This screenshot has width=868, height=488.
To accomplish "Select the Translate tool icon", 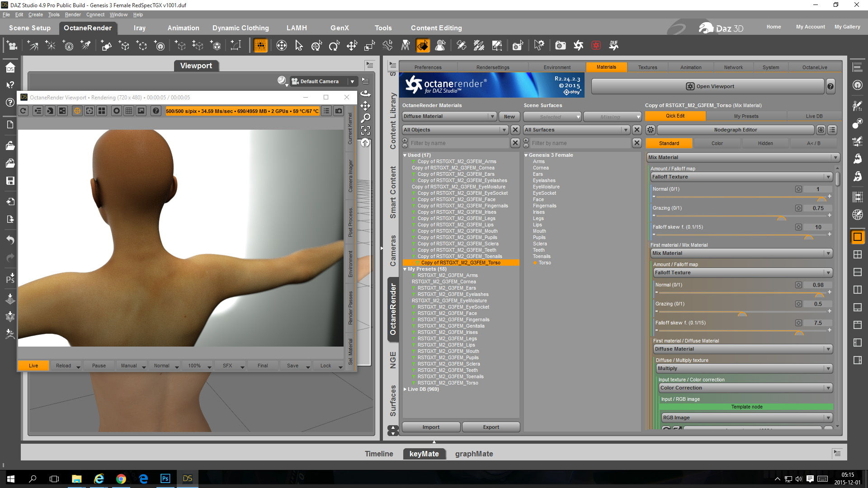I will tap(352, 45).
